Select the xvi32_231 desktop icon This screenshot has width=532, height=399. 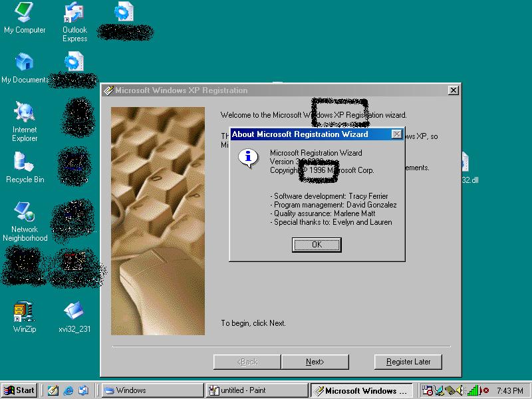[x=74, y=317]
